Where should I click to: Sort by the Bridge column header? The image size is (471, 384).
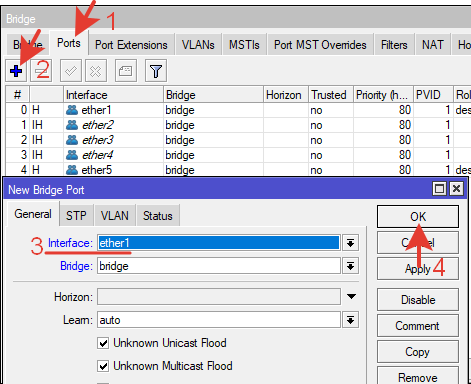213,95
